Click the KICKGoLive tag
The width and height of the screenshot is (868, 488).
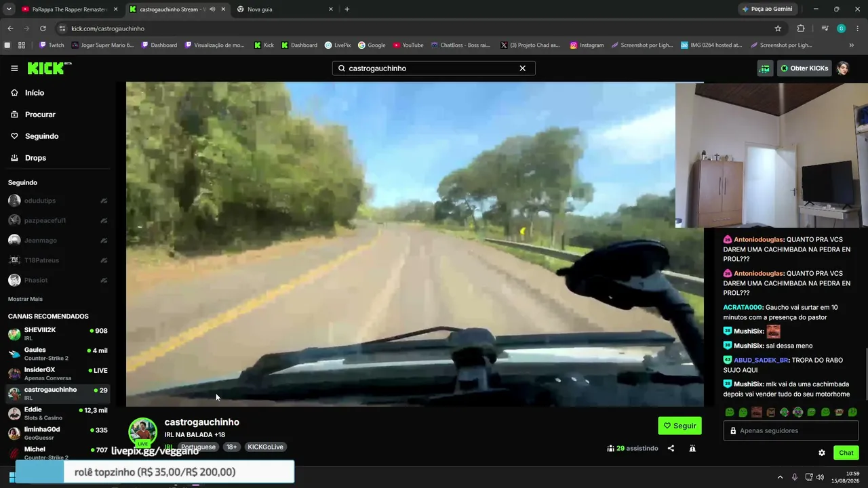tap(265, 447)
